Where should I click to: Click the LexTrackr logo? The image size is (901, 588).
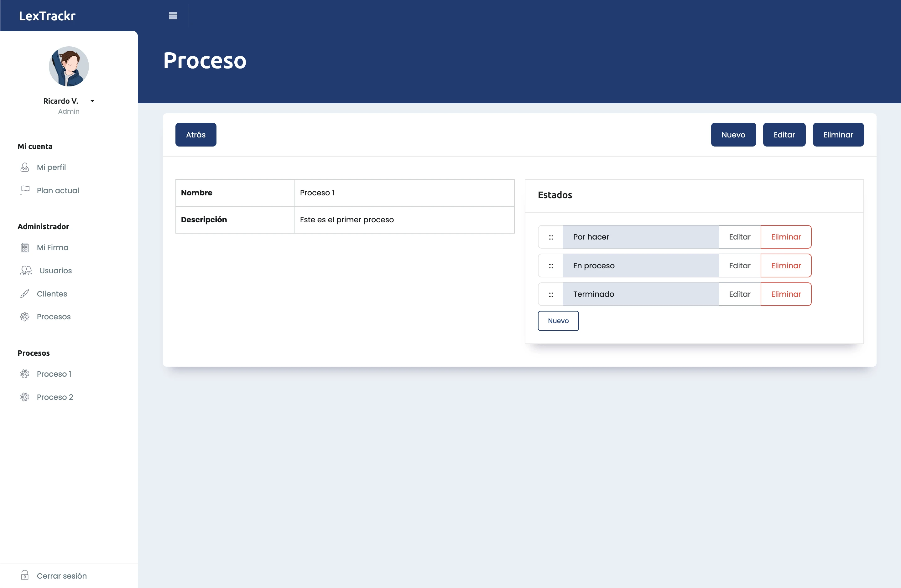(47, 16)
